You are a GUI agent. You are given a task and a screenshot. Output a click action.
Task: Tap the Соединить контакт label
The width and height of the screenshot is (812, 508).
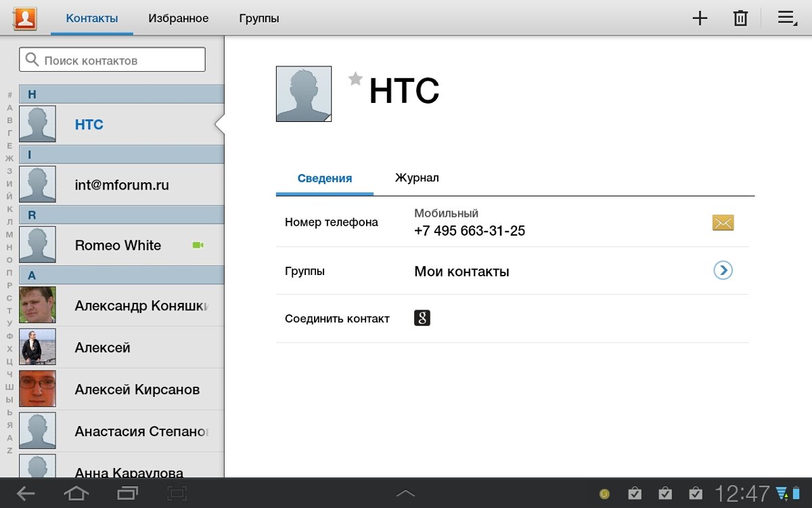point(337,318)
